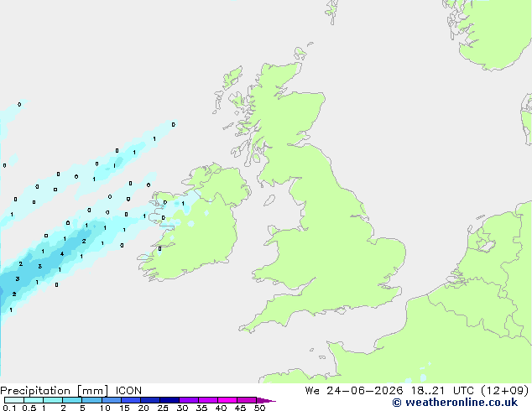This screenshot has width=532, height=411.
Task: Pick the 40–45 mm magenta legend swatch
Action: tap(227, 400)
